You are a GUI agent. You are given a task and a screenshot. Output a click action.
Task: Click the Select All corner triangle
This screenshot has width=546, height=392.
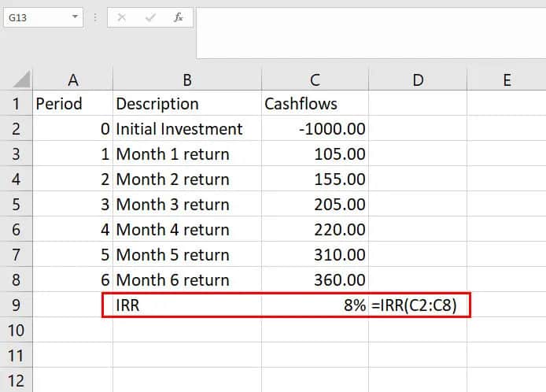pyautogui.click(x=22, y=80)
